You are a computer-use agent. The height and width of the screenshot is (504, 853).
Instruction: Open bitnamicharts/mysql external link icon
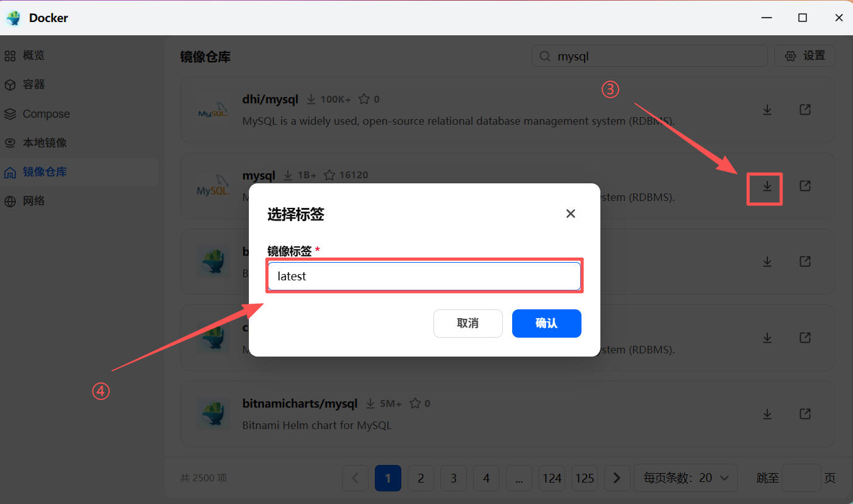tap(805, 414)
